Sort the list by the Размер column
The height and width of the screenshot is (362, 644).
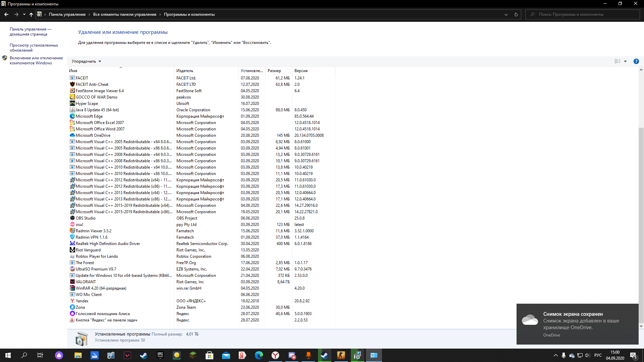tap(279, 71)
